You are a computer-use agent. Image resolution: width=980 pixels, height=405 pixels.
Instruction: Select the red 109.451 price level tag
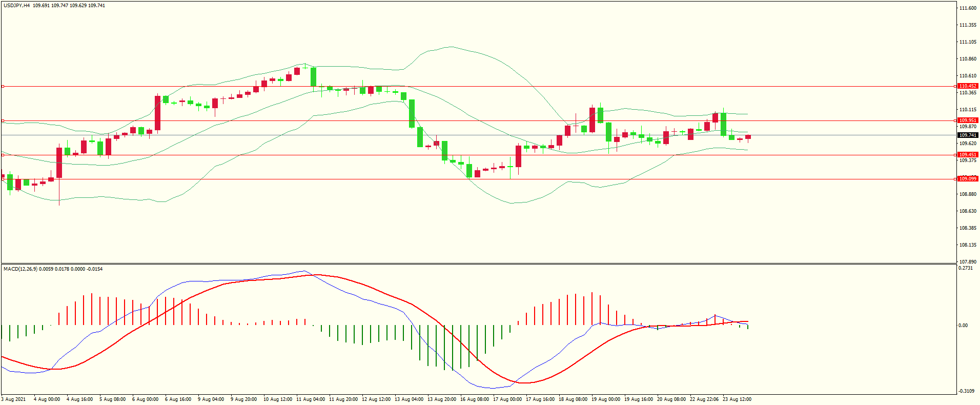968,155
